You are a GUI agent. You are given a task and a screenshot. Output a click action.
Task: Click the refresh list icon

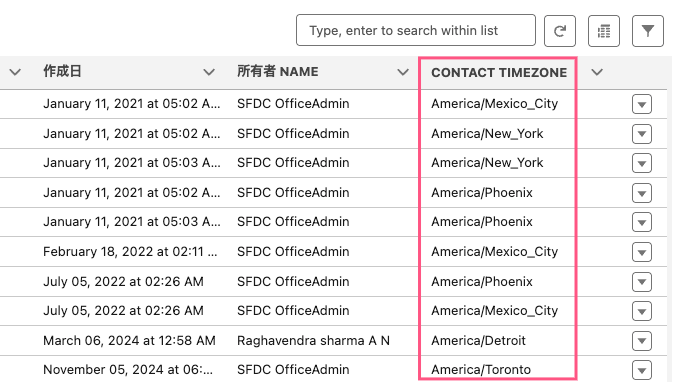tap(560, 31)
